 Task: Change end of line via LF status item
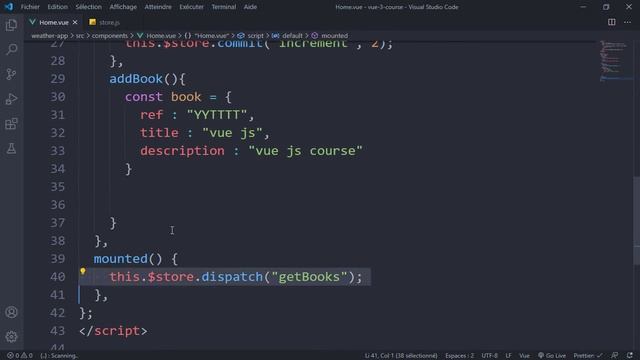click(509, 356)
